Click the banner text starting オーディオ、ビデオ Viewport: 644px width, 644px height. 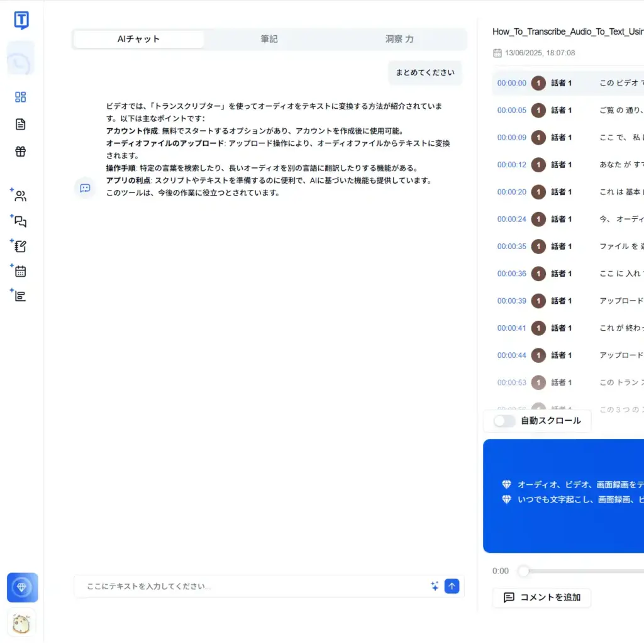click(x=580, y=485)
